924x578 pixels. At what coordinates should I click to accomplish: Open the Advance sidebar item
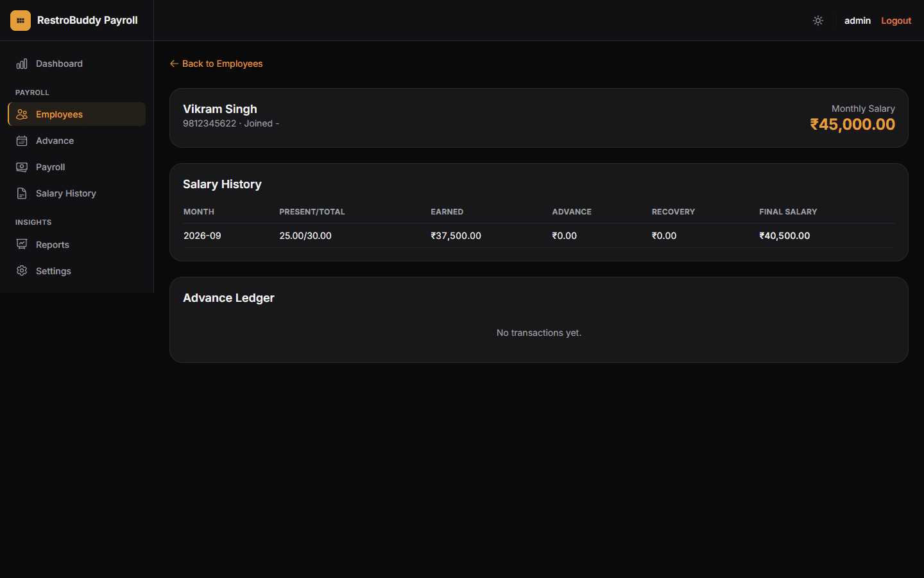click(77, 141)
